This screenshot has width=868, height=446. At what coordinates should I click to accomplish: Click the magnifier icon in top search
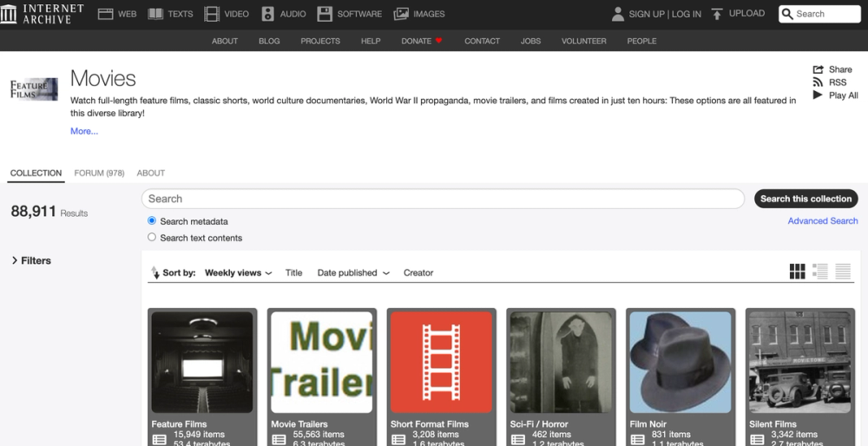786,14
